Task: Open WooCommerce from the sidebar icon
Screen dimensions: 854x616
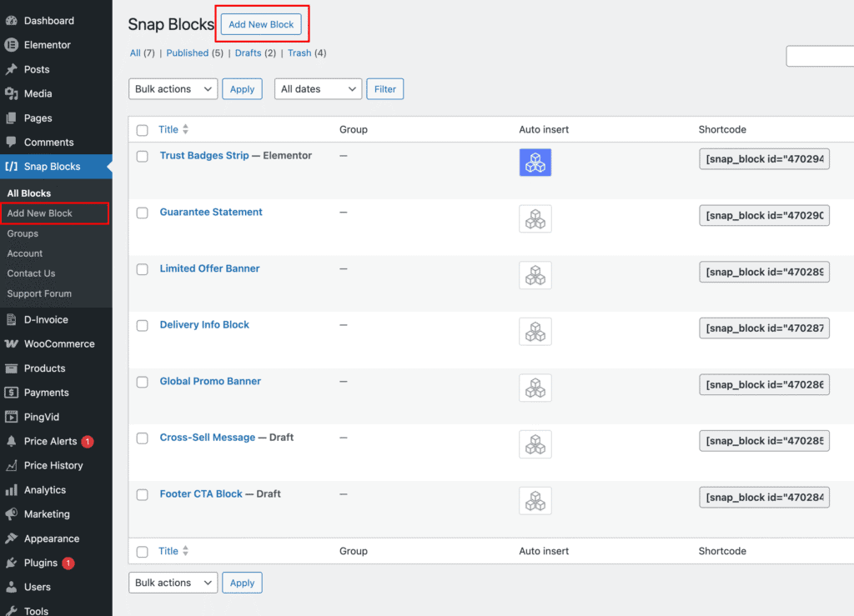Action: 12,344
